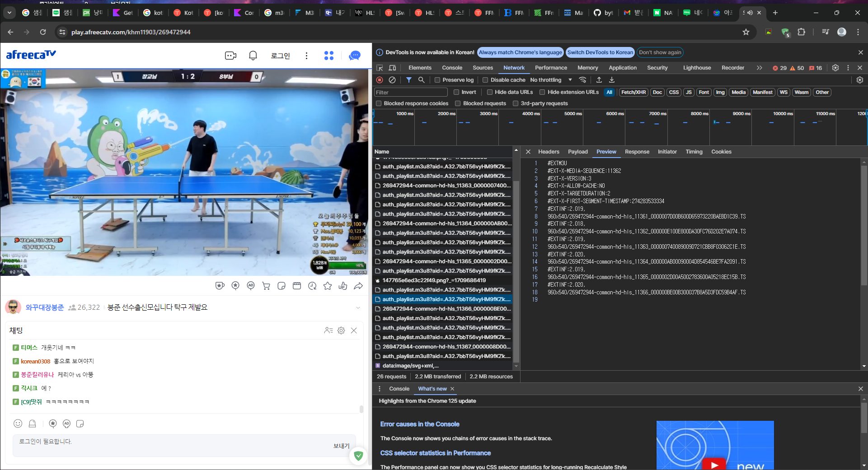Viewport: 868px width, 470px height.
Task: Check Blocked requests checkbox
Action: (458, 103)
